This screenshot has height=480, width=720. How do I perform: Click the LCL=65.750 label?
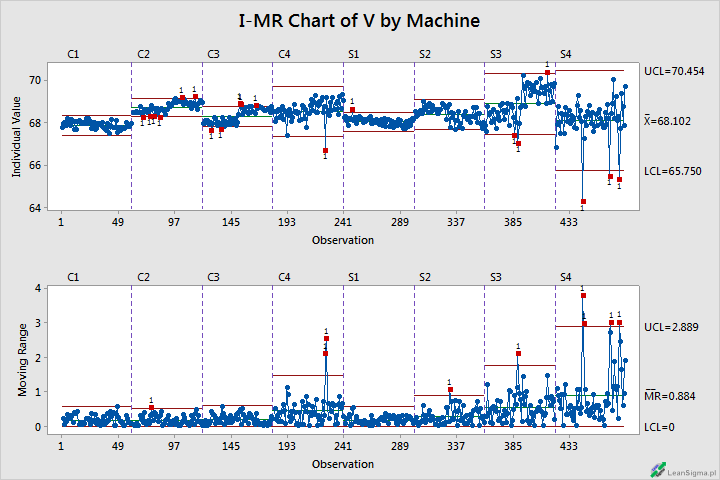pyautogui.click(x=674, y=171)
